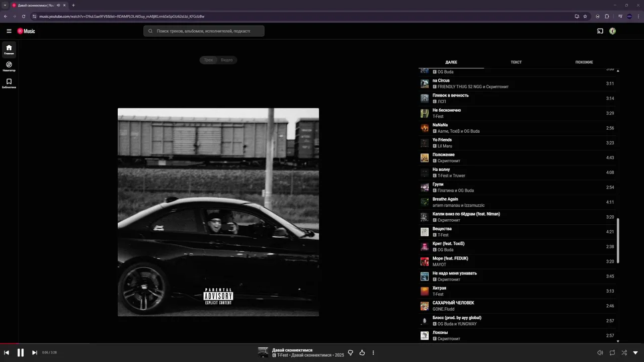Skip to the next track
Image resolution: width=644 pixels, height=362 pixels.
pos(34,353)
